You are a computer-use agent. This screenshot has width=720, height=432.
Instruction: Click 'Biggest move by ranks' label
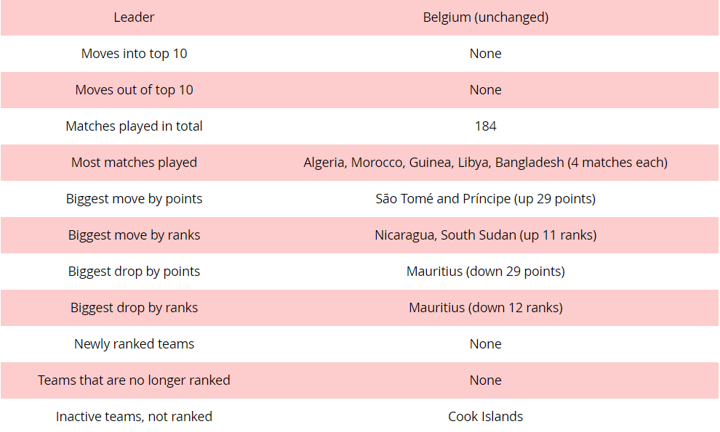[134, 235]
